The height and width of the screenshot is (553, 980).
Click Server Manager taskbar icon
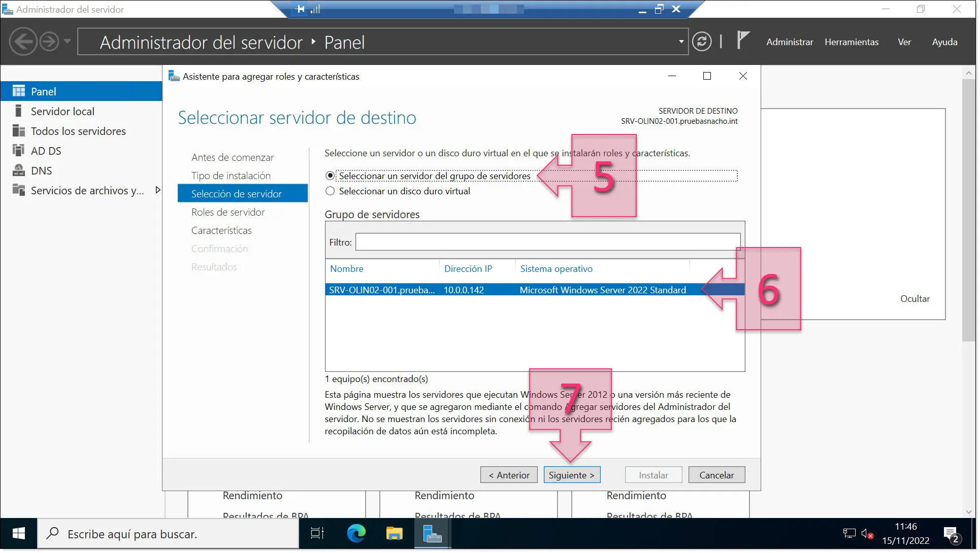pyautogui.click(x=432, y=534)
